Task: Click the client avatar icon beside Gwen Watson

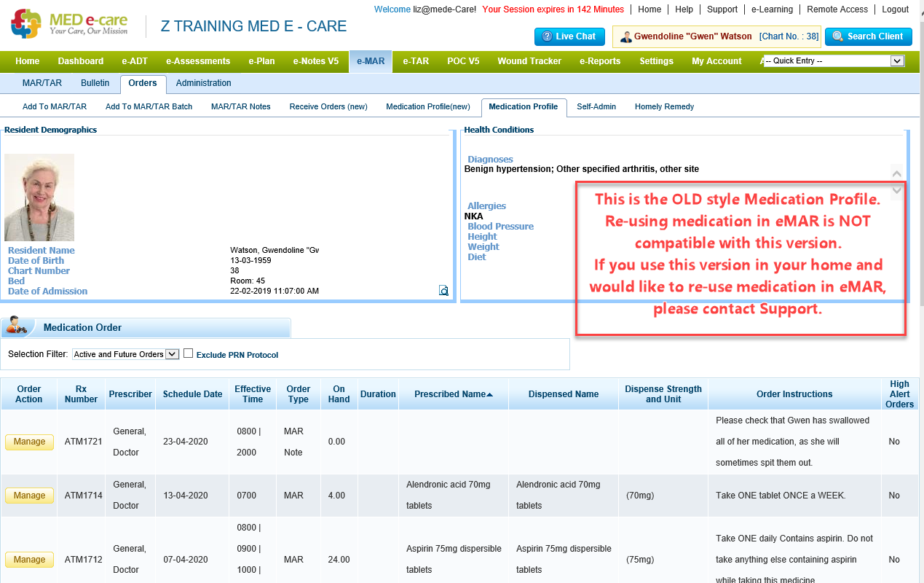Action: [x=625, y=36]
